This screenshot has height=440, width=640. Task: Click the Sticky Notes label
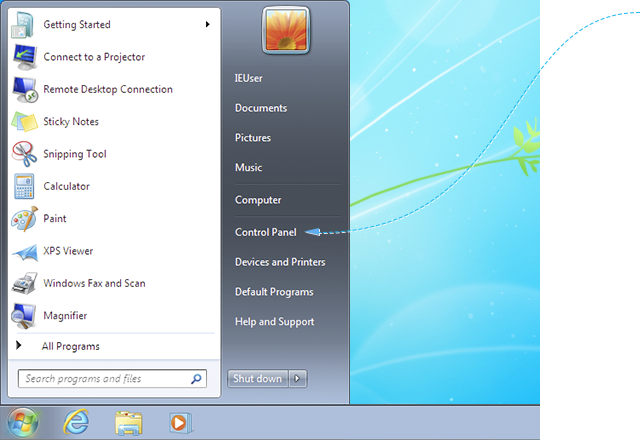(x=71, y=122)
